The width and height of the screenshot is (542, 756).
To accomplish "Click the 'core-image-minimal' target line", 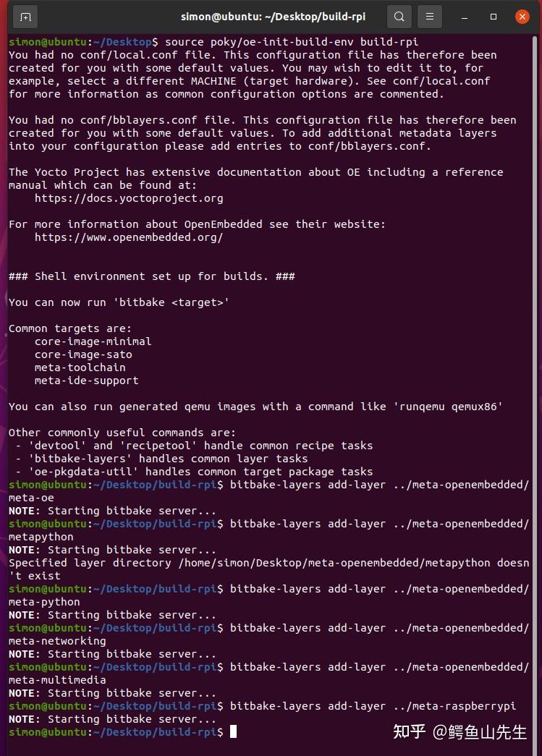I will pos(93,341).
